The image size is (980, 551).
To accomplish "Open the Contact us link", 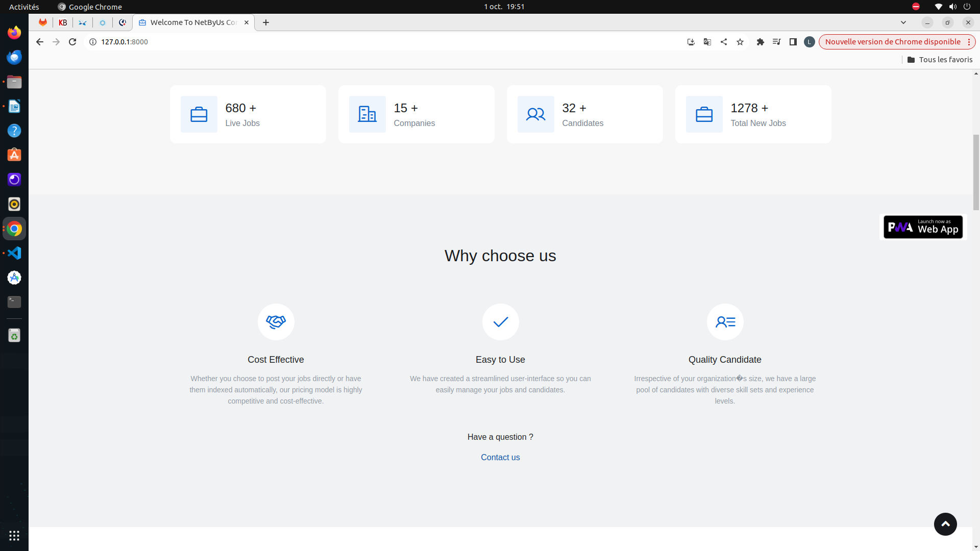I will click(500, 457).
